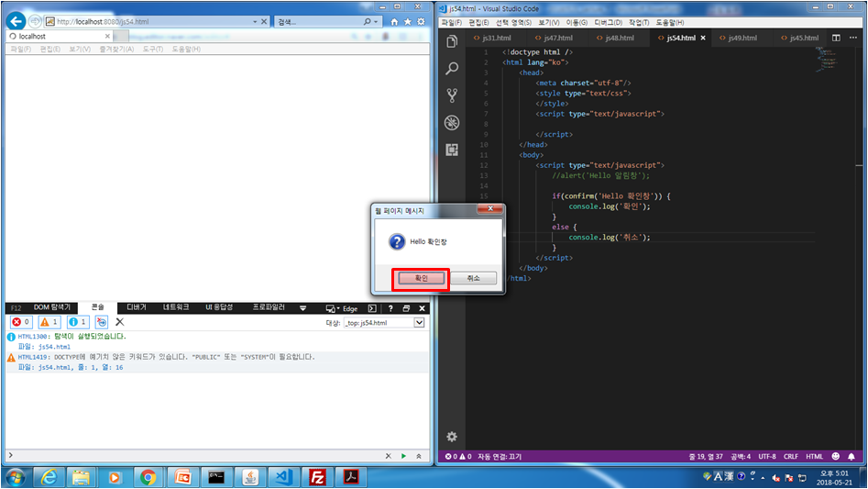This screenshot has height=489, width=868.
Task: Clear console input line
Action: coord(388,456)
